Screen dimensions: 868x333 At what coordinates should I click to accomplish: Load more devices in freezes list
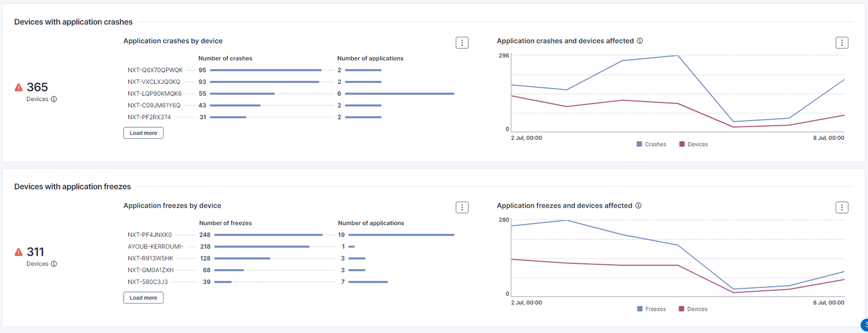pyautogui.click(x=143, y=298)
